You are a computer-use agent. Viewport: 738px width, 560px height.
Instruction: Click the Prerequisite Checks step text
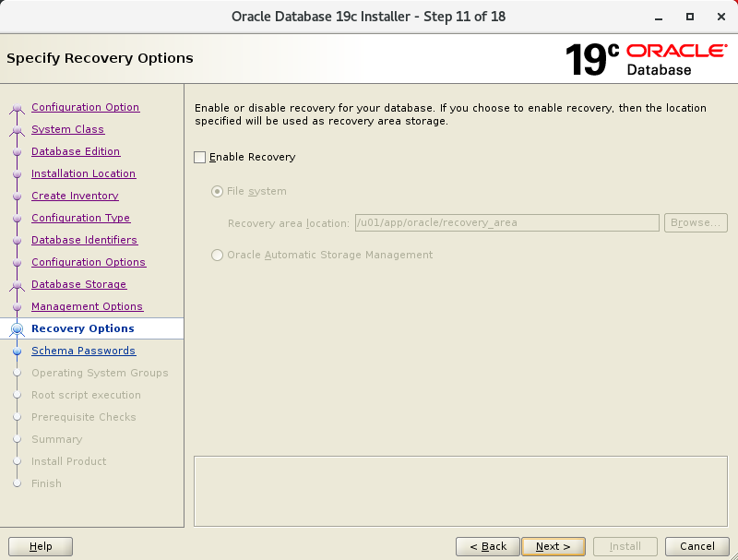click(x=84, y=417)
